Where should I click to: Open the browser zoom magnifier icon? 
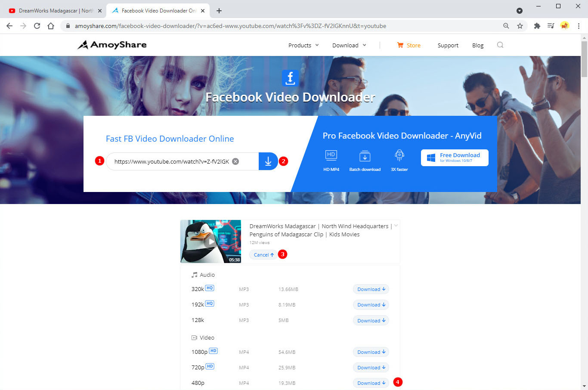(x=506, y=26)
